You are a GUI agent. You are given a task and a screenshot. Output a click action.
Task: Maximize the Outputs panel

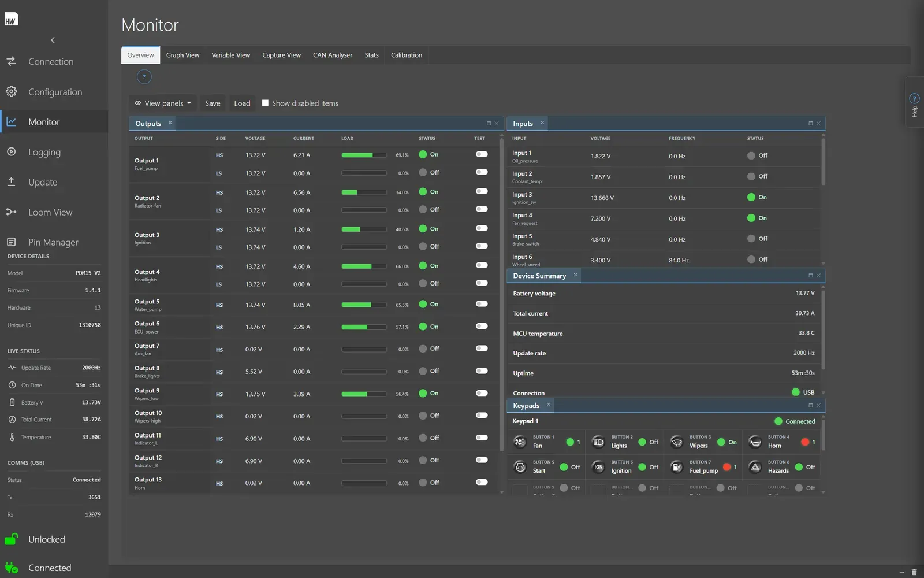click(489, 123)
